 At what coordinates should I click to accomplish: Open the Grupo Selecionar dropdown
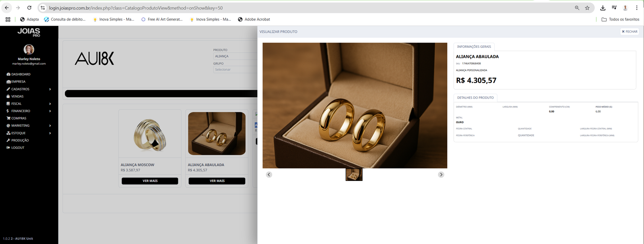pyautogui.click(x=235, y=70)
